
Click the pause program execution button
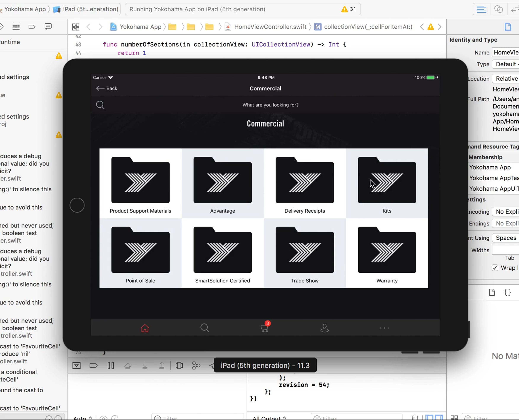pos(111,365)
